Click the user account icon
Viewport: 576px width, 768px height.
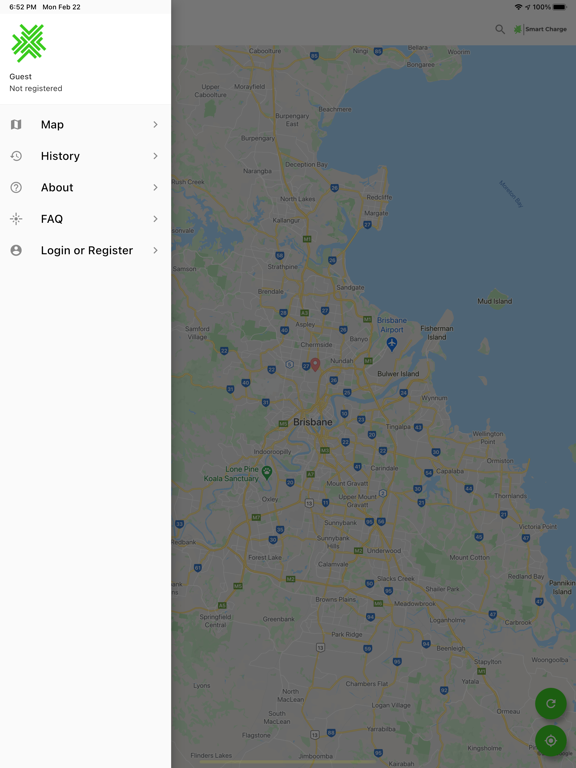tap(16, 250)
